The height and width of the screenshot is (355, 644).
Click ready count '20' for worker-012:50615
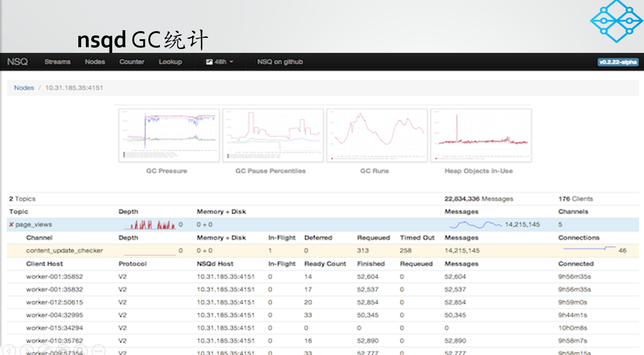pos(309,302)
